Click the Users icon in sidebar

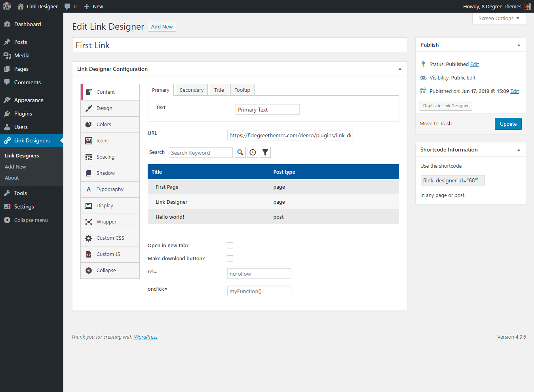click(7, 127)
